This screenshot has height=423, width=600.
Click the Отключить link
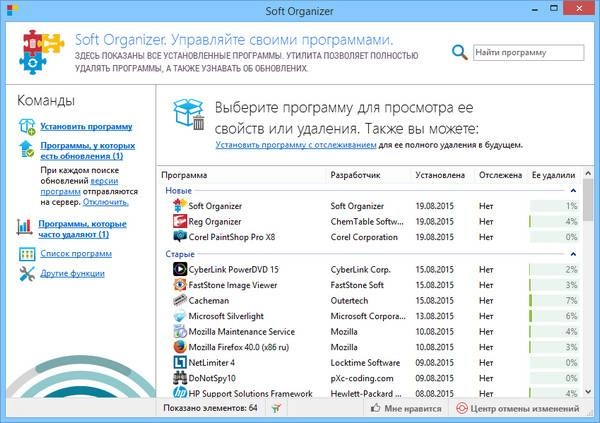click(x=106, y=202)
